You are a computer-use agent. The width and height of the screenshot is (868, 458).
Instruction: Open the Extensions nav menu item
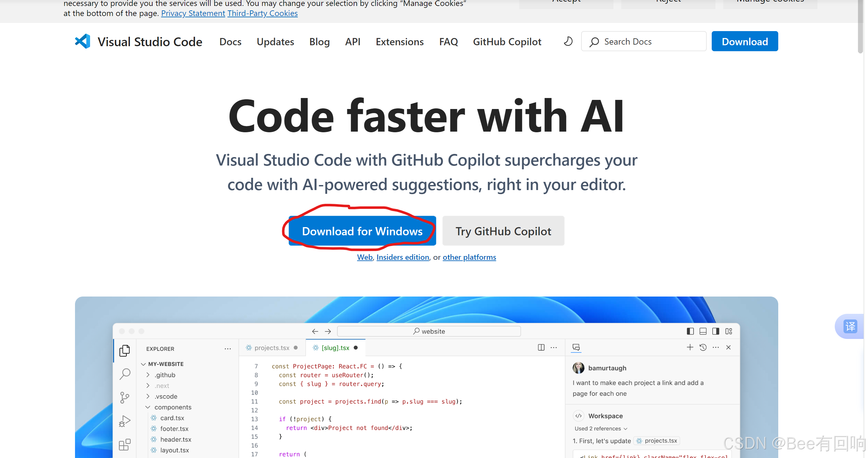tap(399, 41)
